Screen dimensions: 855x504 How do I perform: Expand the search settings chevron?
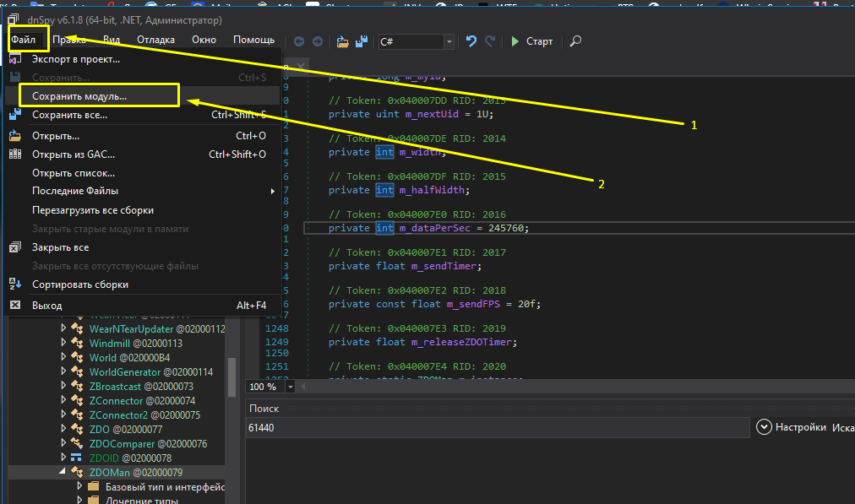pos(764,427)
